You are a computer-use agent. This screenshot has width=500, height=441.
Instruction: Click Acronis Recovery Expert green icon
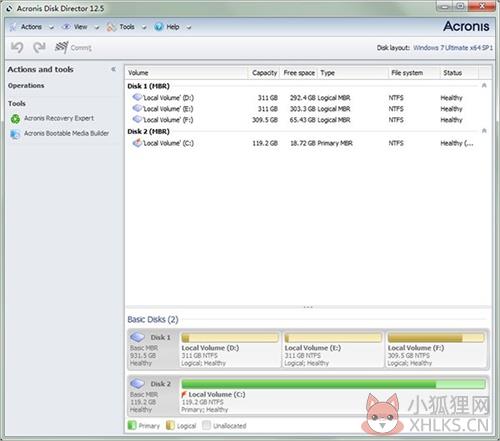[x=15, y=119]
